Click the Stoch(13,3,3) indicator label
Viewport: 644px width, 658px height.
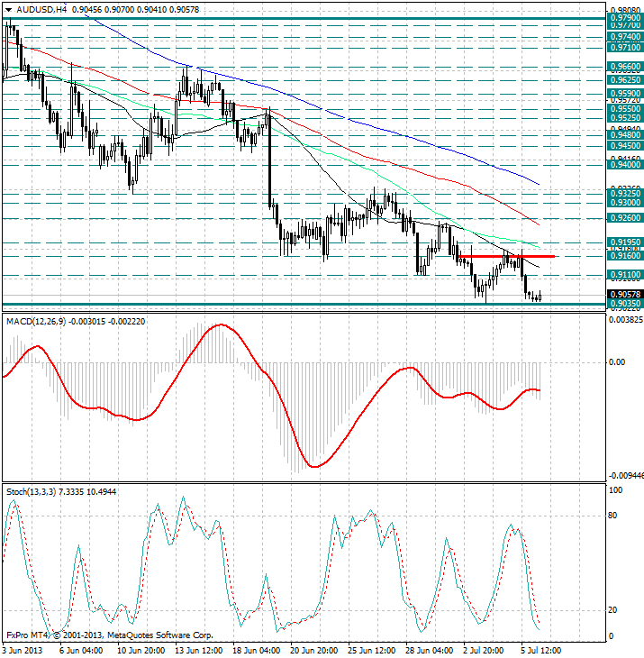point(31,492)
